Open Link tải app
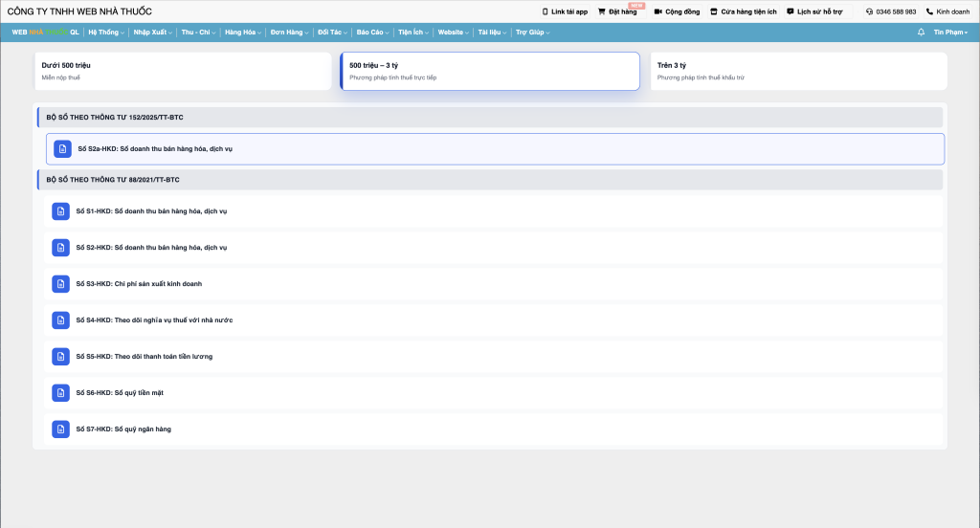 click(x=565, y=11)
